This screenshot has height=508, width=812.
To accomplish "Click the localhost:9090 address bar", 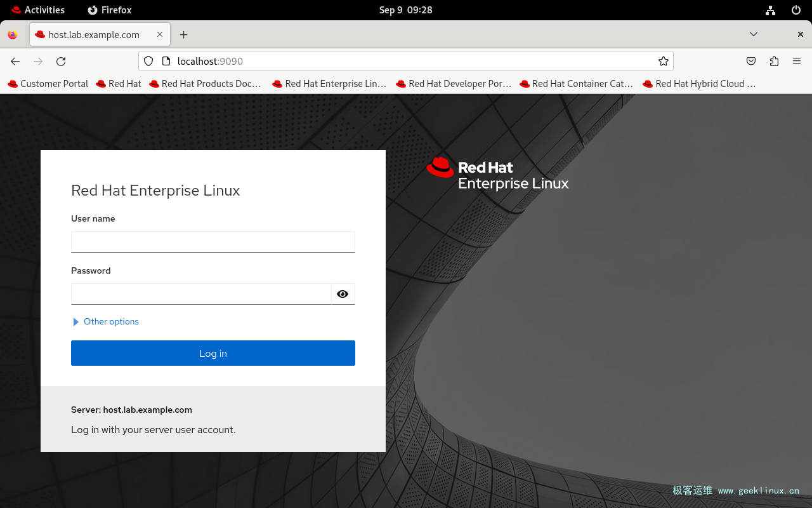I will (x=406, y=62).
